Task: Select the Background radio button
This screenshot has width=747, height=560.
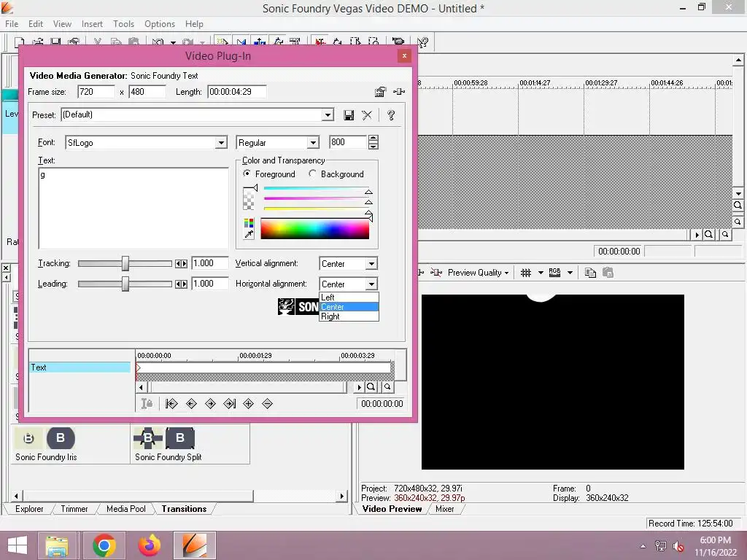Action: 312,174
